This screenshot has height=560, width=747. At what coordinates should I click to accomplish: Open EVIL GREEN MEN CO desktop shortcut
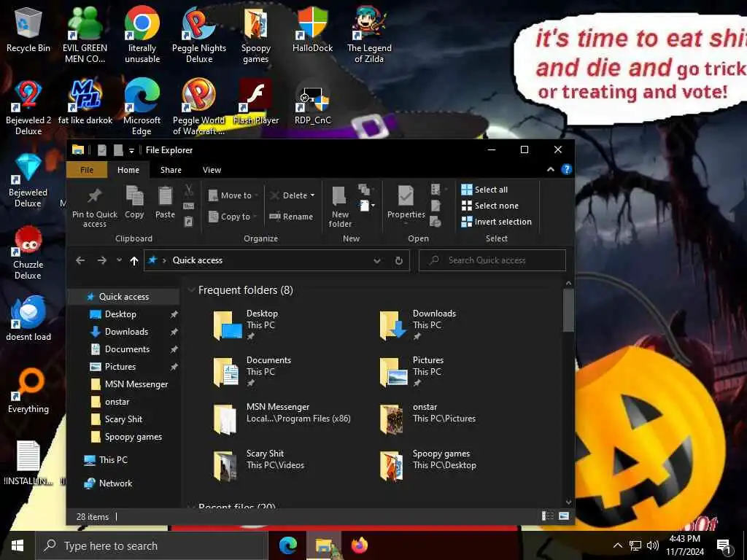pos(85,36)
